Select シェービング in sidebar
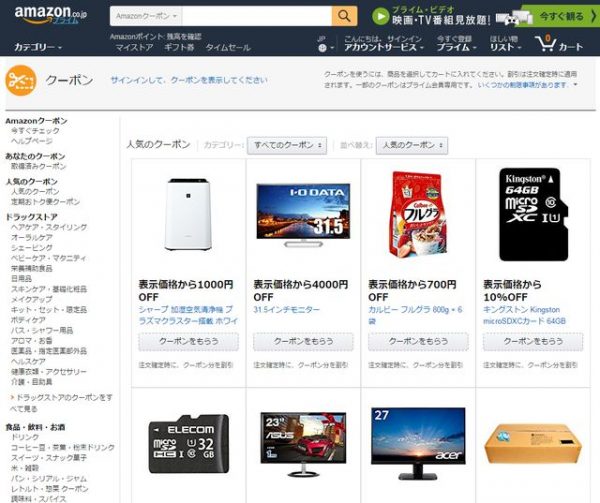The image size is (600, 503). [32, 248]
